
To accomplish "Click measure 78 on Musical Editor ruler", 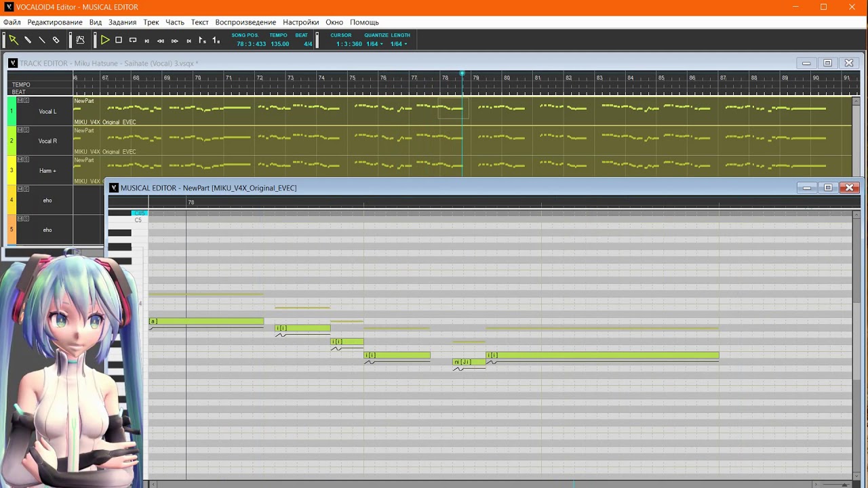I will [x=191, y=203].
